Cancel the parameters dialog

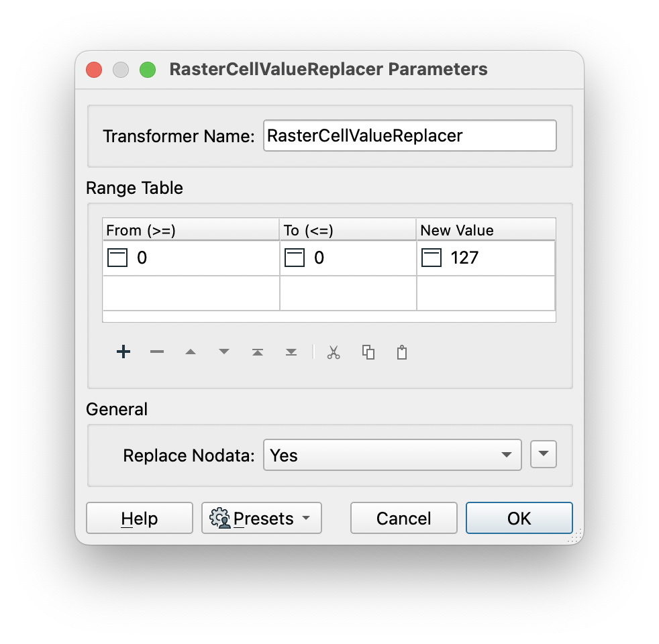(x=403, y=518)
